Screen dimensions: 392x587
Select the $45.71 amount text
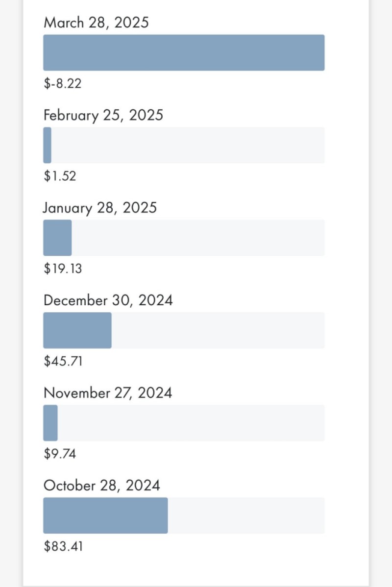[x=63, y=361]
